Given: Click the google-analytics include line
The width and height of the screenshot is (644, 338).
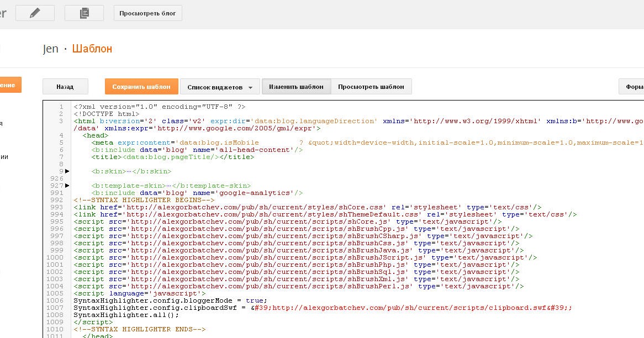Looking at the screenshot, I should 197,193.
